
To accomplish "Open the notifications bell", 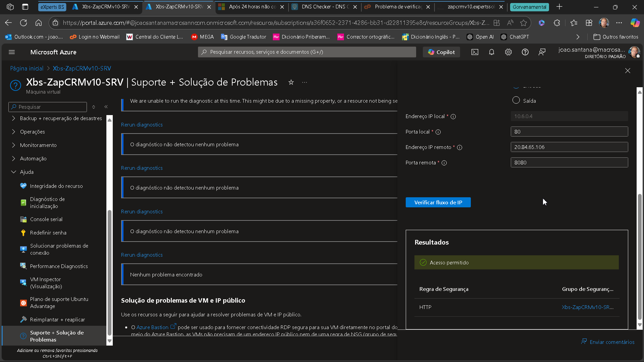I will (x=492, y=52).
